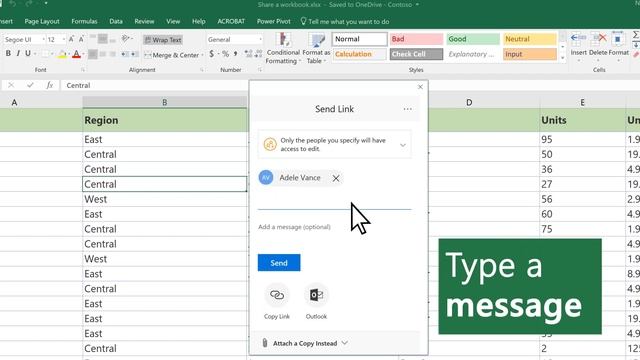Viewport: 640px width, 360px height.
Task: Toggle Bold formatting
Action: coord(8,53)
